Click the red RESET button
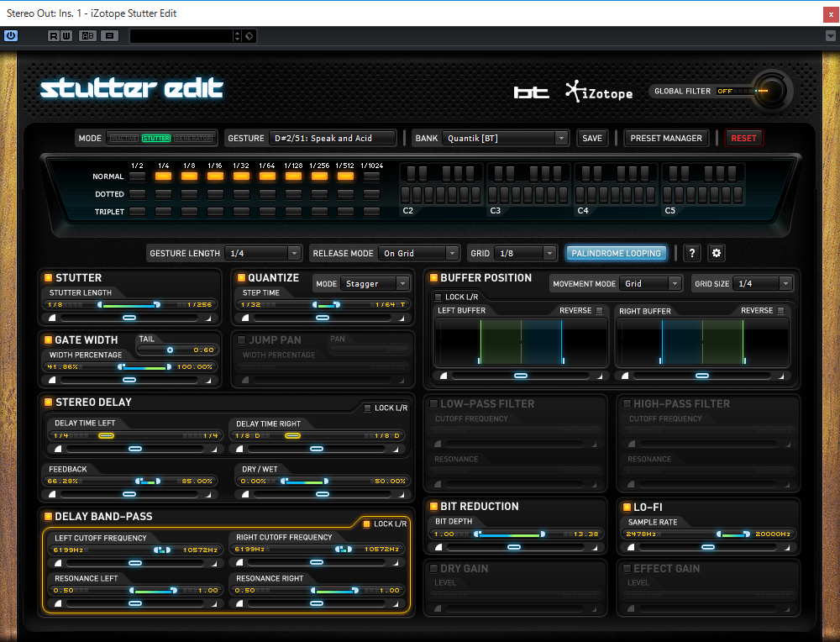Screen dimensions: 840x642 pos(743,139)
